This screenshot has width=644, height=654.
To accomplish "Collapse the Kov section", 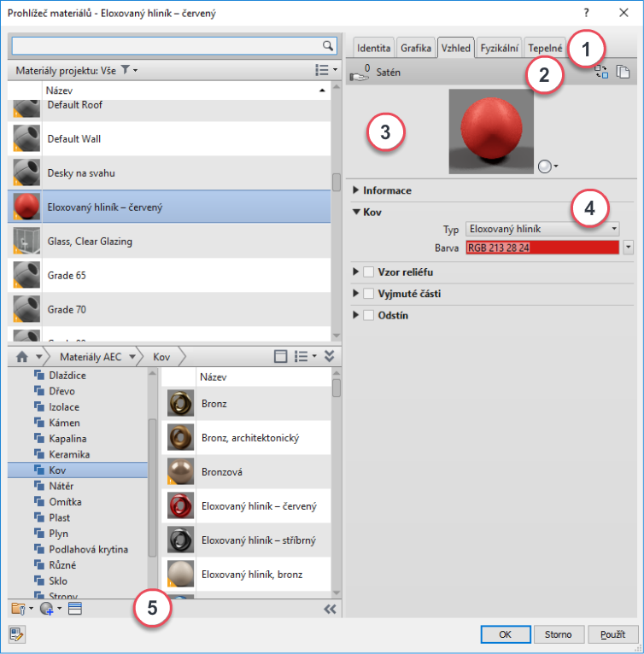I will point(356,212).
